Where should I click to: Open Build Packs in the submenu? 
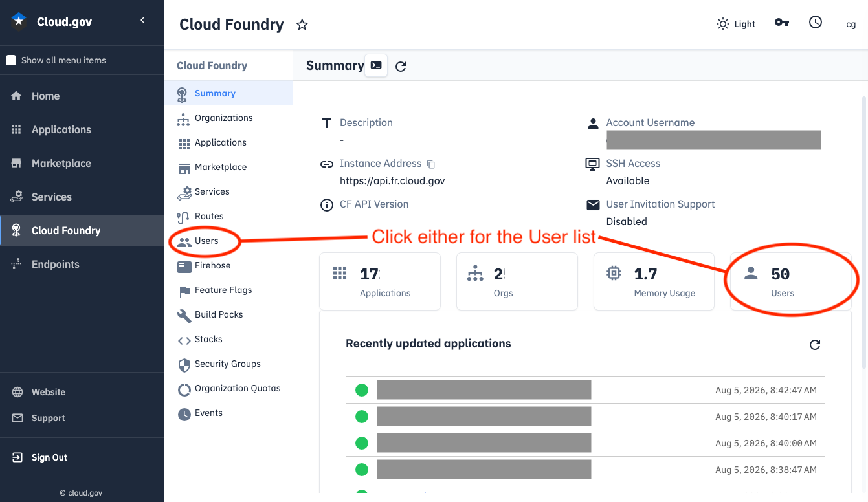click(x=228, y=314)
